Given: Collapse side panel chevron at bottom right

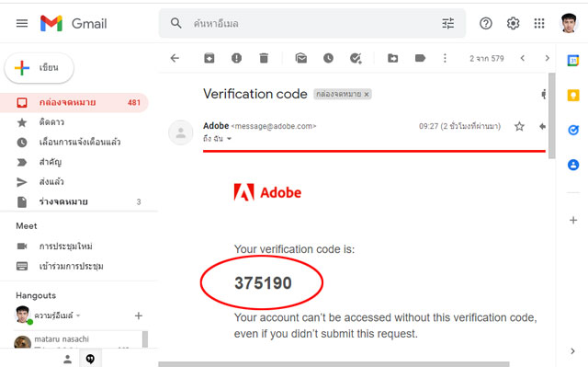Looking at the screenshot, I should tap(572, 350).
